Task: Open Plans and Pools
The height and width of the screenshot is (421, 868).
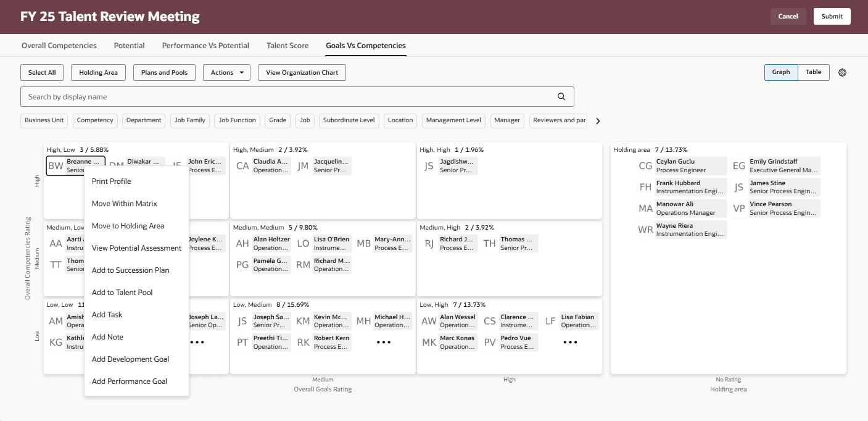Action: click(x=164, y=72)
